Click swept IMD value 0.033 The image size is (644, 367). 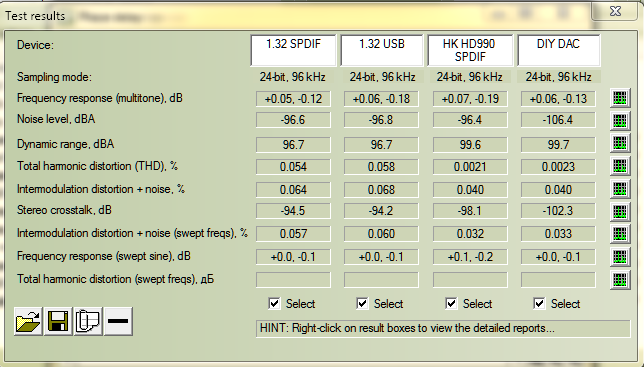click(558, 234)
